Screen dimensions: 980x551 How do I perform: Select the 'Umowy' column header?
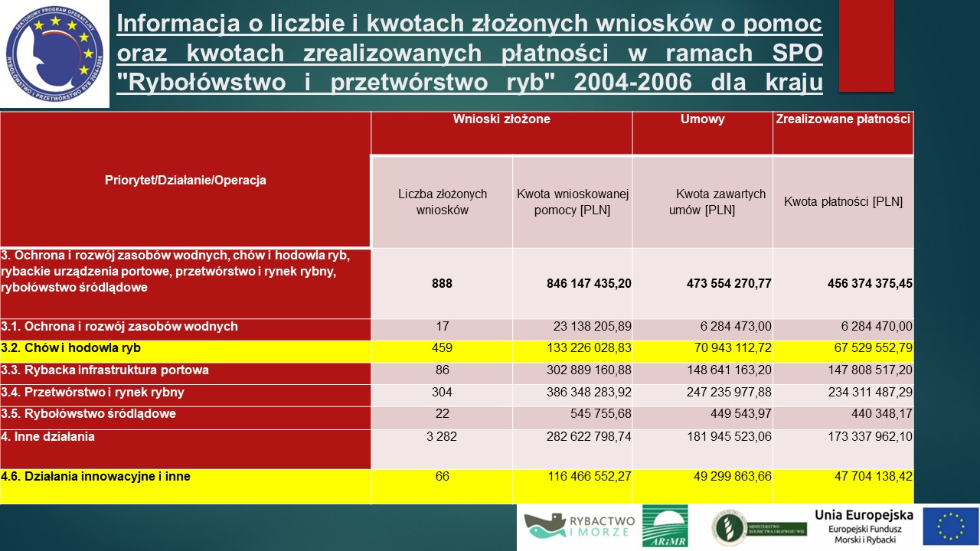[702, 133]
